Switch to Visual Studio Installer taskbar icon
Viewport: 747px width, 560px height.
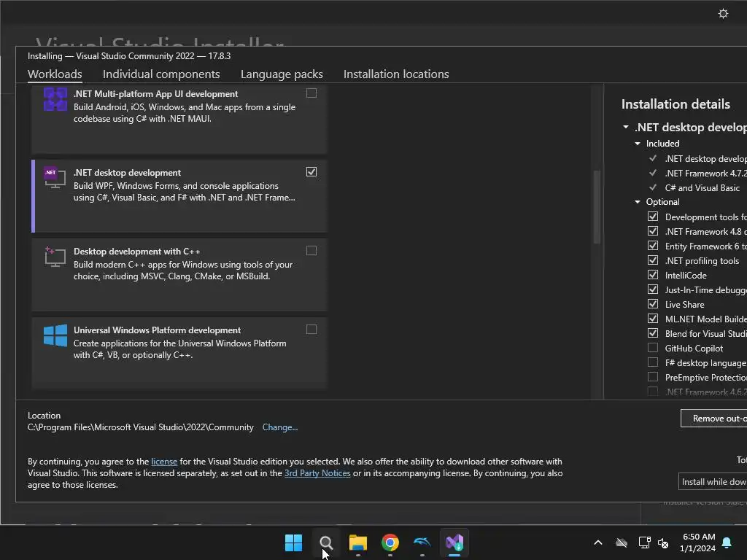454,542
